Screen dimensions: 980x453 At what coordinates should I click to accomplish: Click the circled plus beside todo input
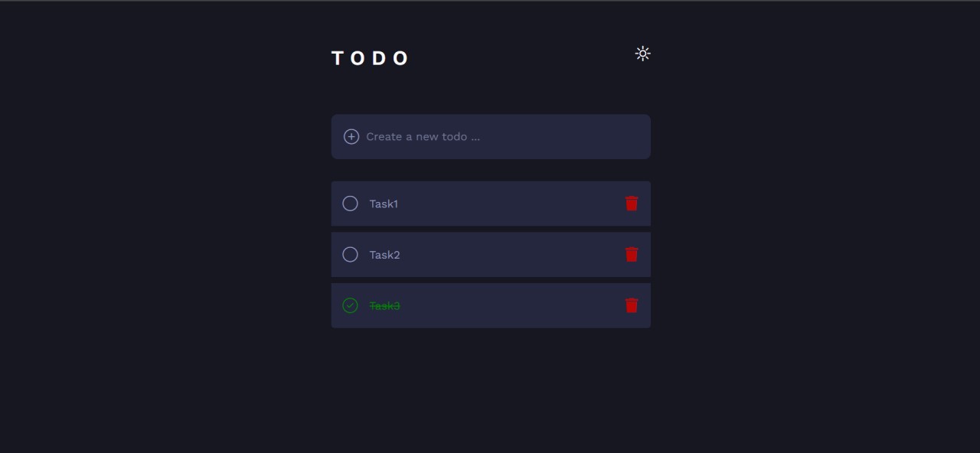click(351, 137)
